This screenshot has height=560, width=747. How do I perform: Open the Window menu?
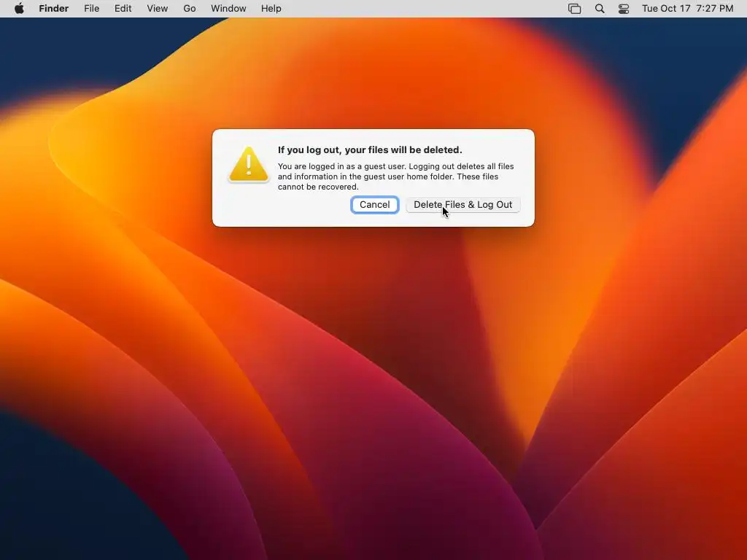point(228,9)
